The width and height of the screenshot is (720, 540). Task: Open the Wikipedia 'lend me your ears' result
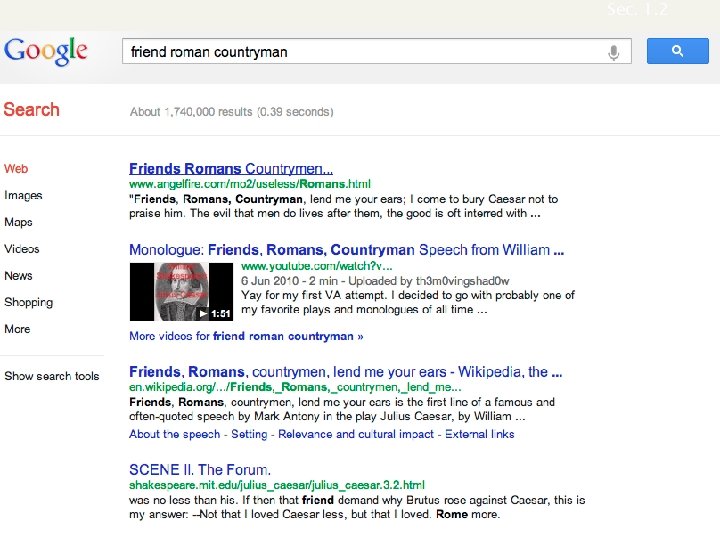[345, 371]
